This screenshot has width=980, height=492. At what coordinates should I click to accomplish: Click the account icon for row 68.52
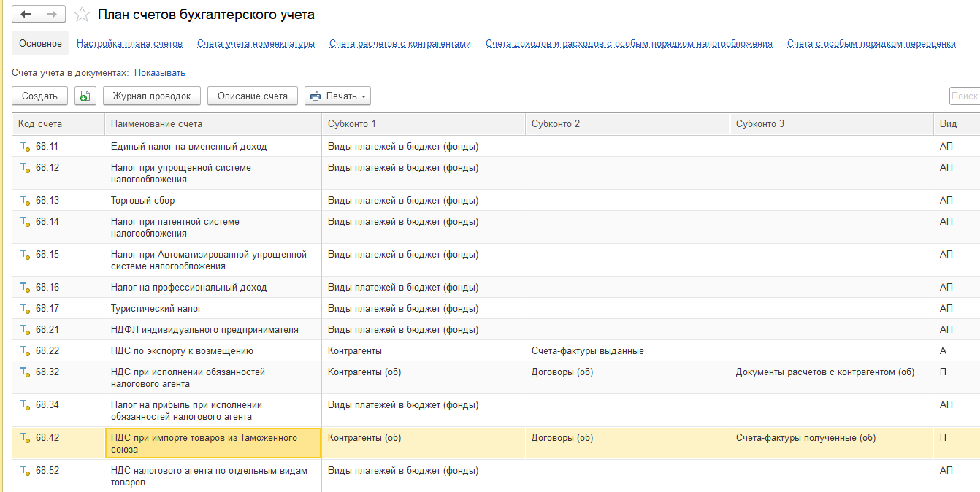[25, 472]
